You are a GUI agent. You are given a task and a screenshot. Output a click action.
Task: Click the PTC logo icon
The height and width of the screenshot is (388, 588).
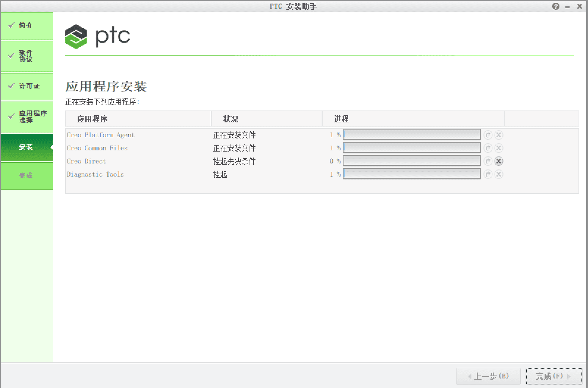[76, 36]
